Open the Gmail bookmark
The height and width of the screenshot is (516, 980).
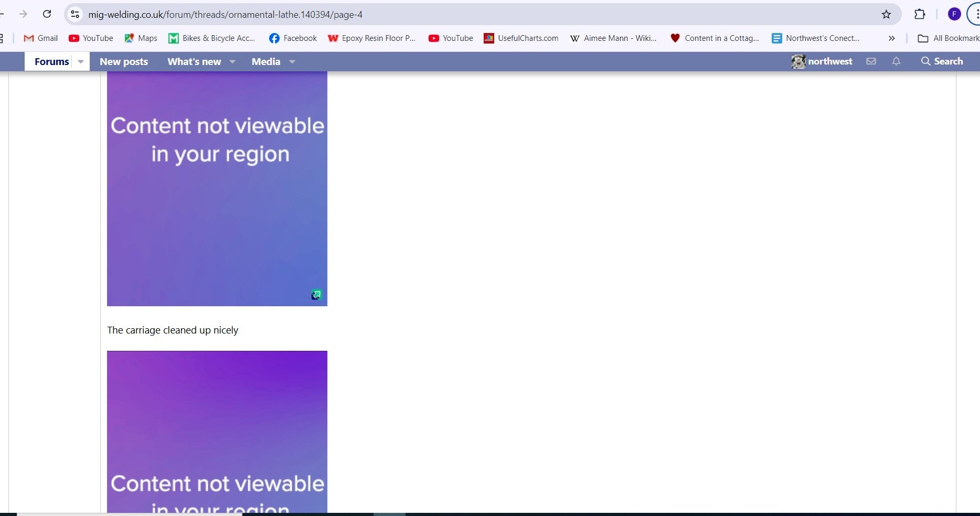click(x=41, y=38)
